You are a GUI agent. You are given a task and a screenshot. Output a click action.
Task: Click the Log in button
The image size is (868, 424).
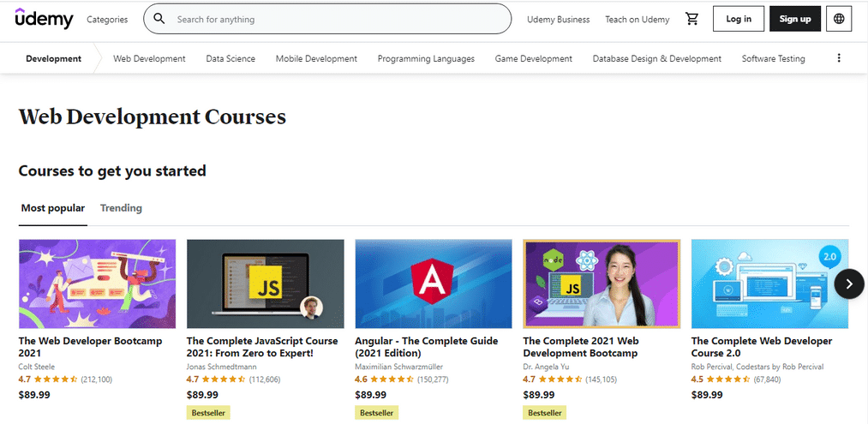(x=739, y=19)
